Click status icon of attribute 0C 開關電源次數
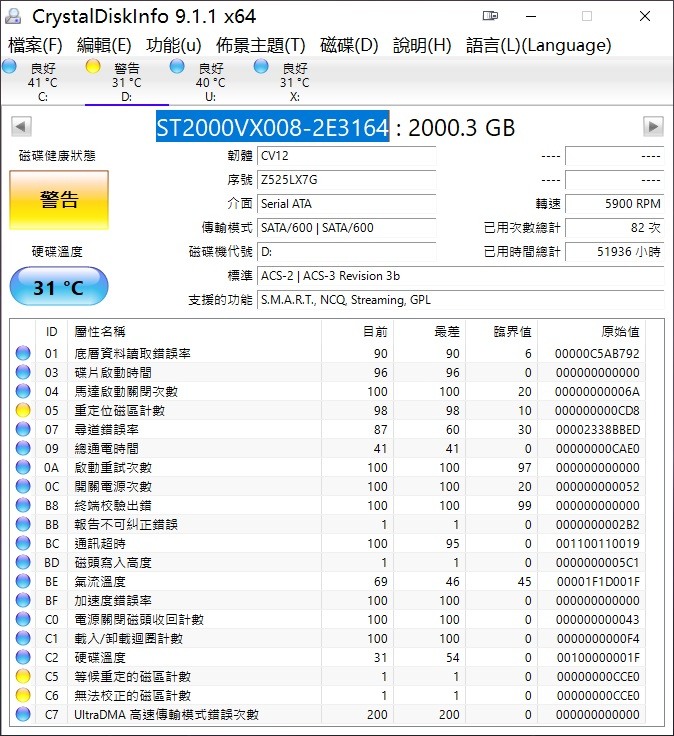 (x=23, y=486)
